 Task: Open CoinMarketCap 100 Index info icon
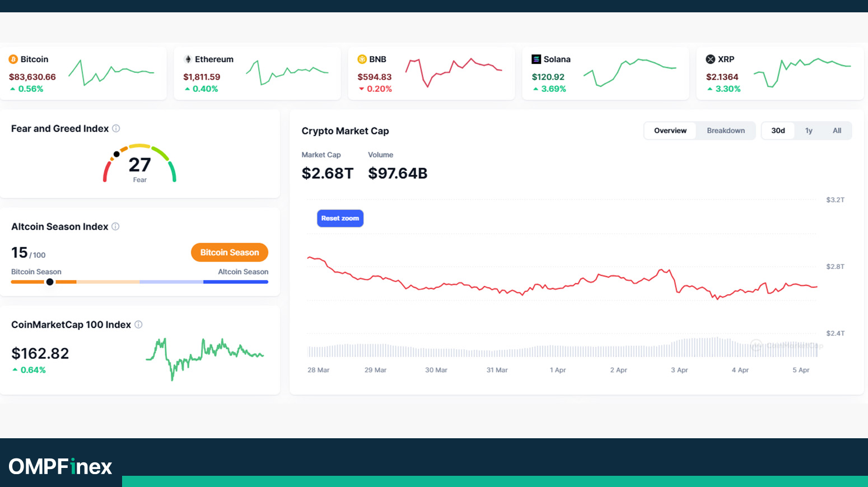point(138,324)
